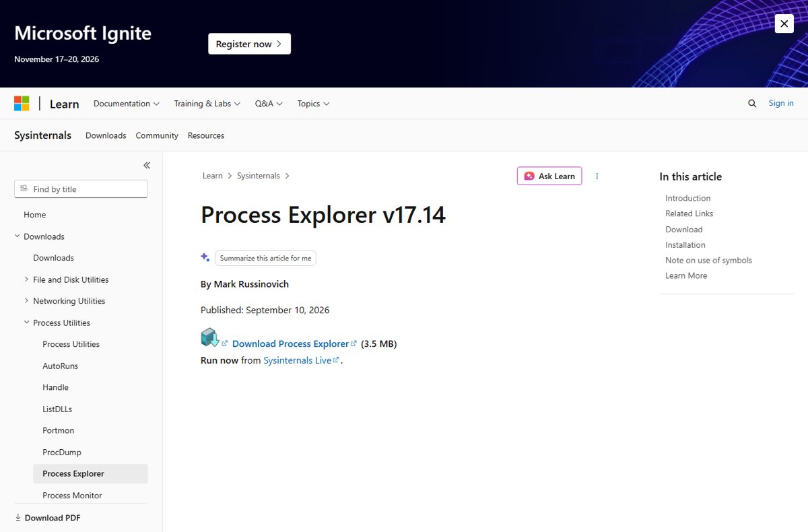808x532 pixels.
Task: Collapse the table of contents sidebar
Action: coord(147,165)
